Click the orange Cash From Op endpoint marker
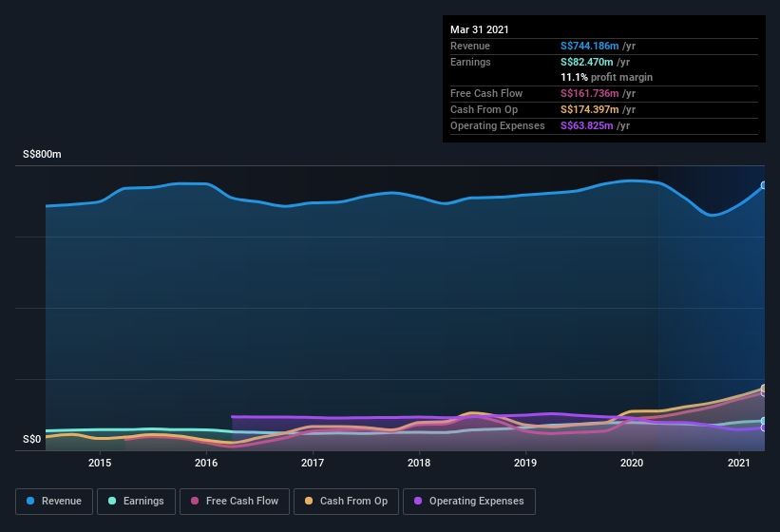Screen dimensions: 780x532 (764, 388)
